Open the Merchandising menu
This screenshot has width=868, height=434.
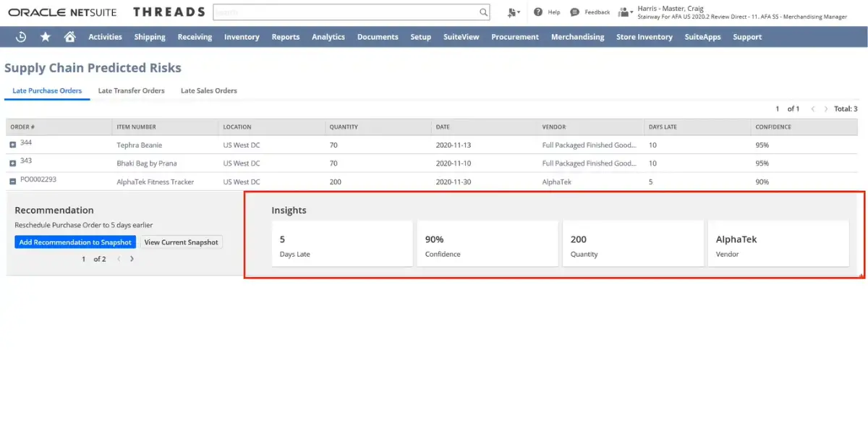coord(577,37)
